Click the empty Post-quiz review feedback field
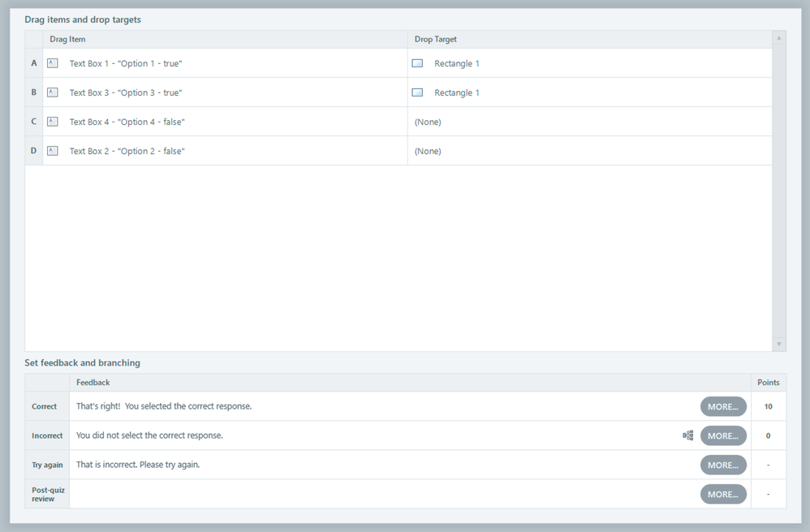Screen dimensions: 810x532 [x=385, y=495]
